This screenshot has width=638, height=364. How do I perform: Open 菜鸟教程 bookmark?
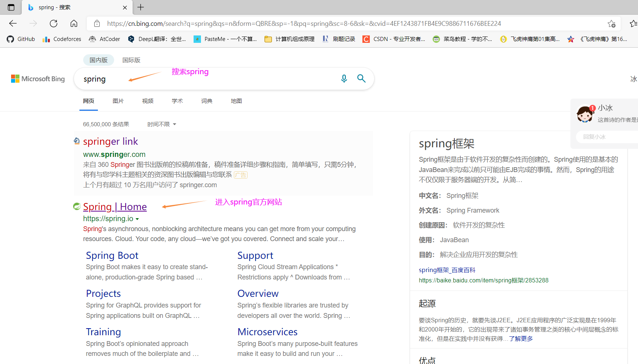(x=463, y=39)
